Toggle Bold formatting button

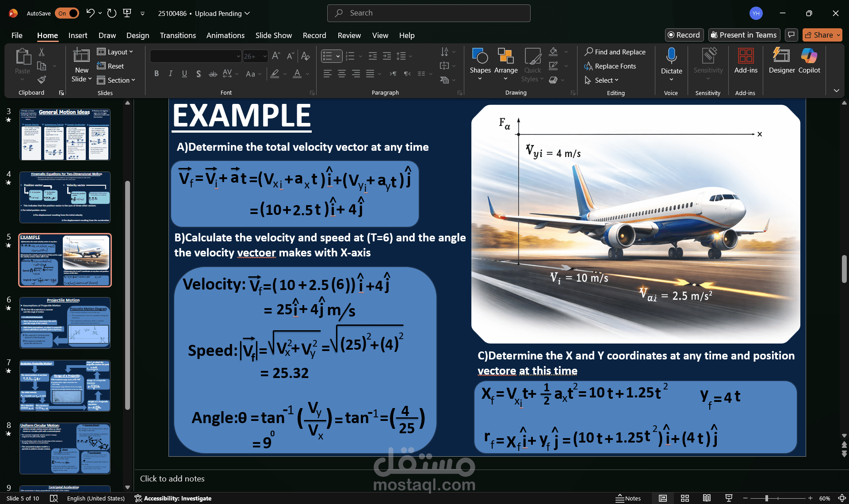click(157, 74)
